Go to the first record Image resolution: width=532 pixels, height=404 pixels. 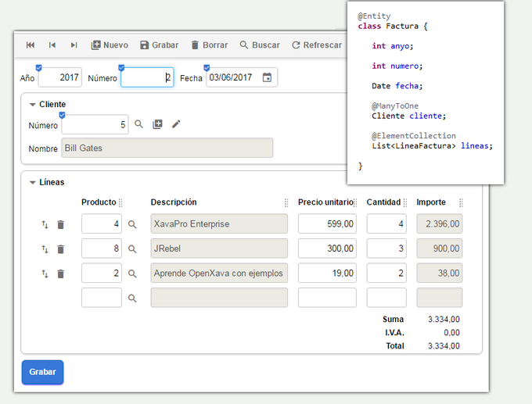click(31, 45)
